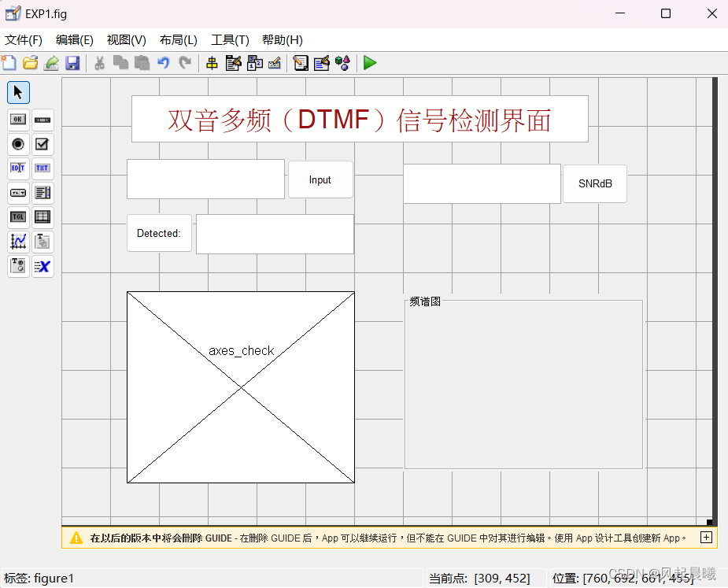Viewport: 728px width, 588px height.
Task: Select the Axes tool in the palette
Action: coord(17,241)
